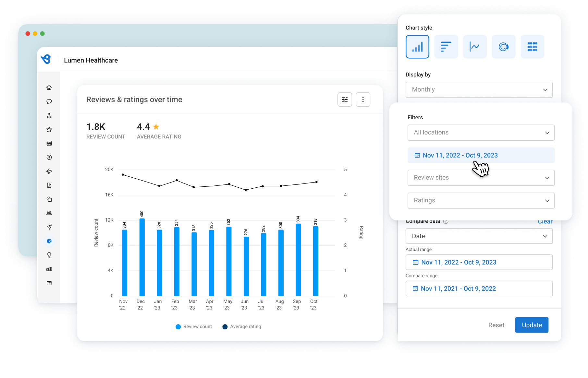Open the dollar sign payments icon
This screenshot has height=378, width=588.
pos(49,157)
